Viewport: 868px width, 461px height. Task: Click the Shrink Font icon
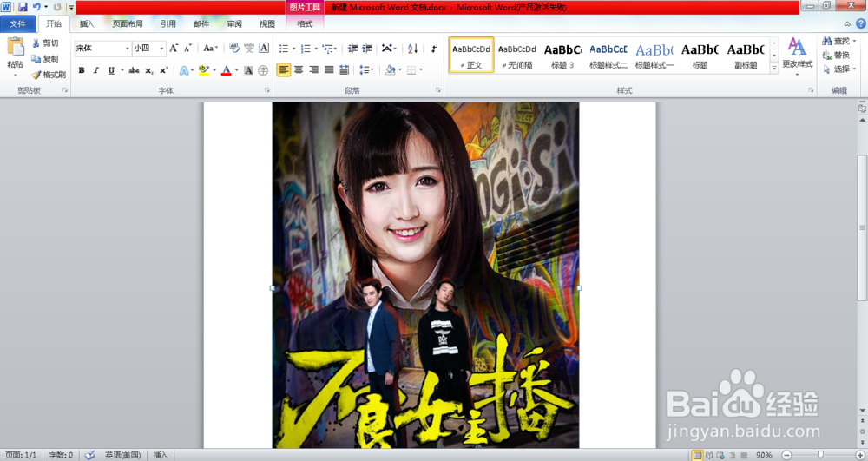187,48
